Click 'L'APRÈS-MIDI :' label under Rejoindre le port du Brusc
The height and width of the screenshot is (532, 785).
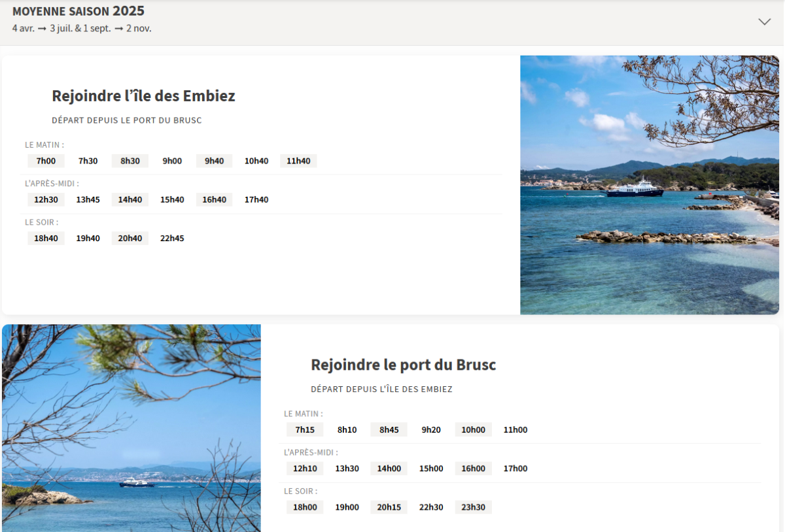311,452
